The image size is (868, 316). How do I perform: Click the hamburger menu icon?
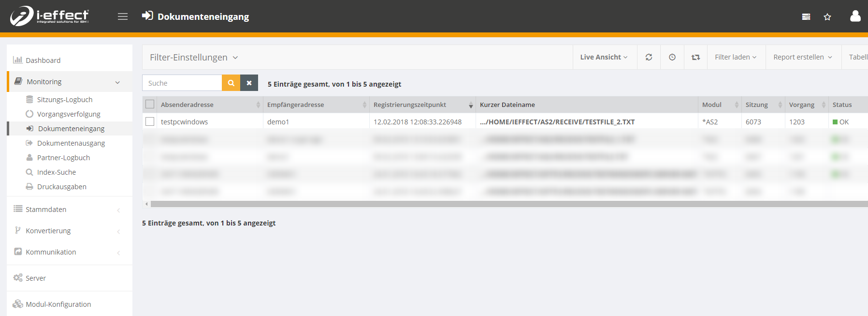point(123,16)
